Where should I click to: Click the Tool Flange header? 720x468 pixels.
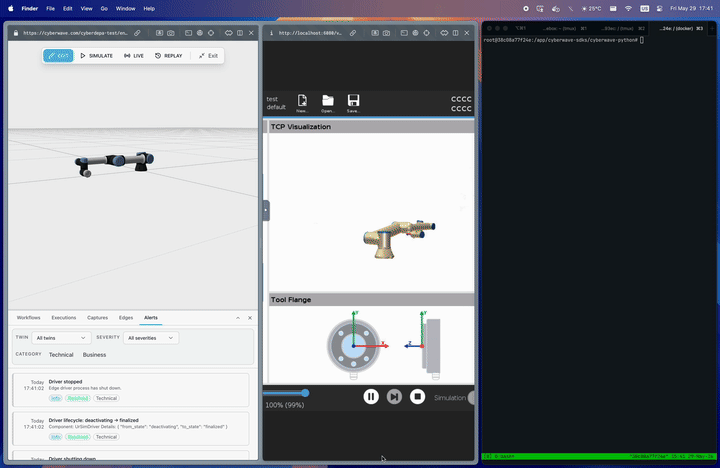point(371,299)
